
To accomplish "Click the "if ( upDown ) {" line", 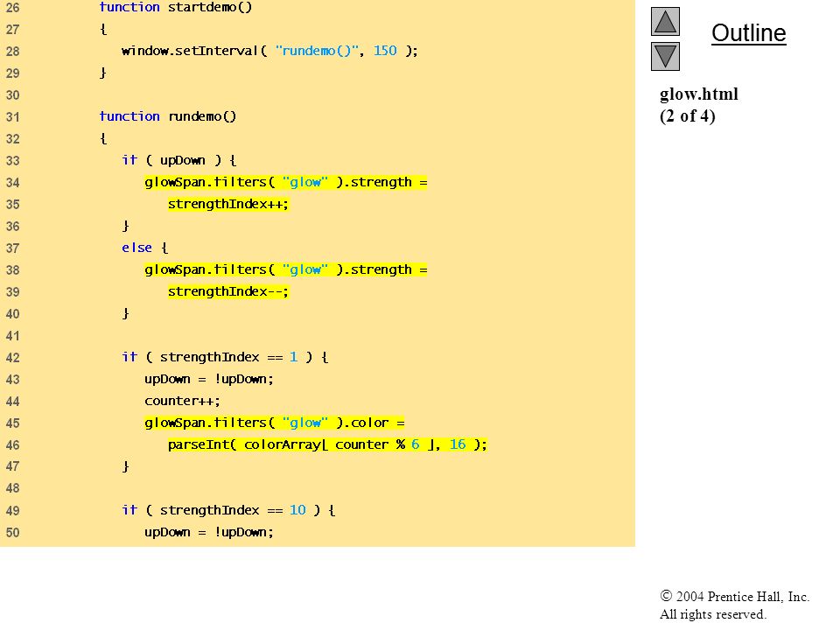I will click(178, 160).
